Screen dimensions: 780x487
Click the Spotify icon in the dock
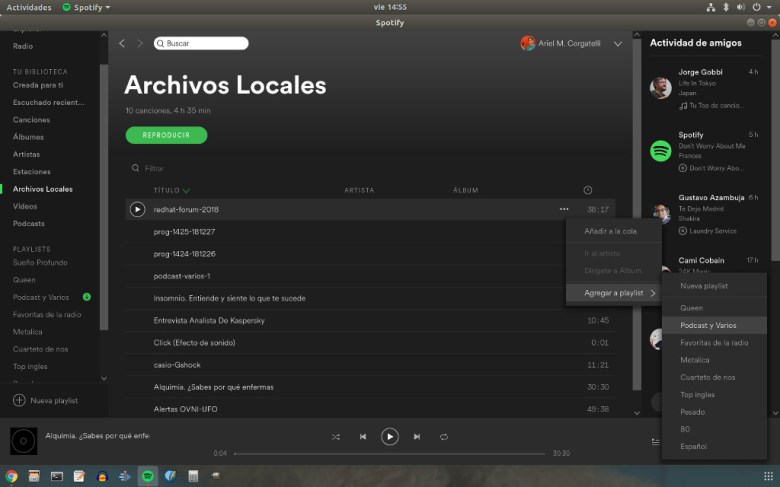pyautogui.click(x=148, y=476)
